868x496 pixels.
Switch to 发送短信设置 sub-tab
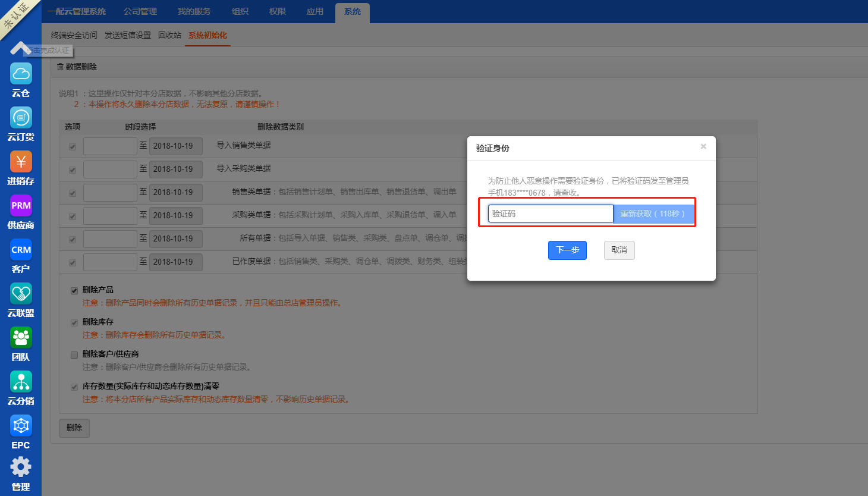(128, 35)
